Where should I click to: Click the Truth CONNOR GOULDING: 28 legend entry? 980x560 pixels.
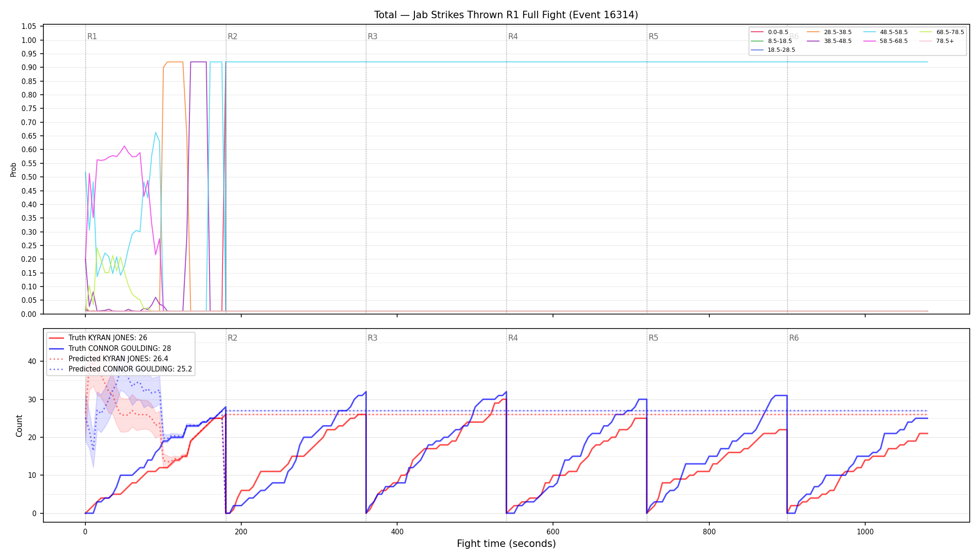110,349
